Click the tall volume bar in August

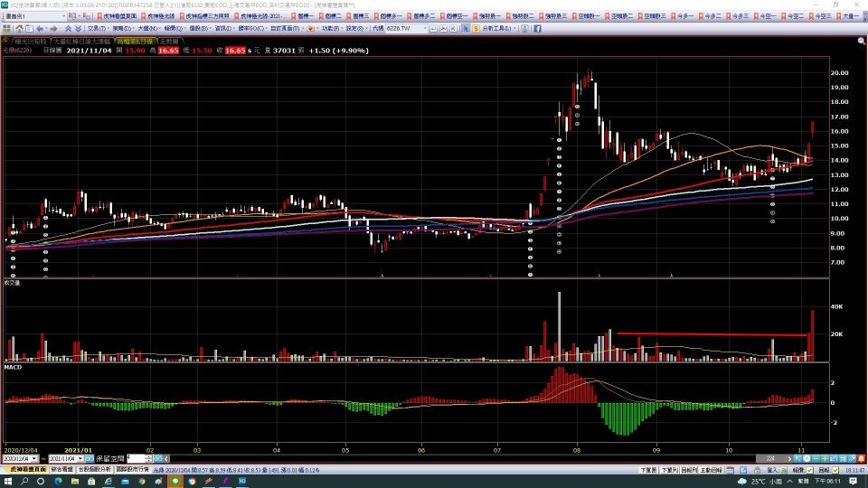coord(559,326)
